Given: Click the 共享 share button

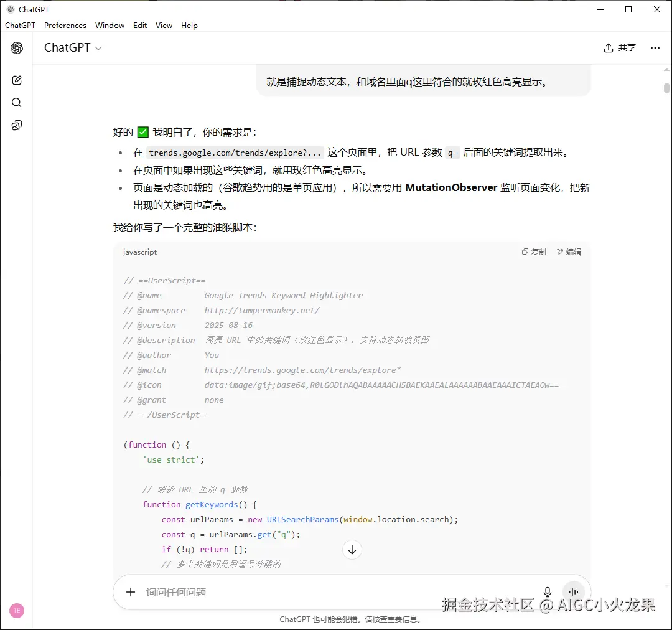Looking at the screenshot, I should [620, 47].
